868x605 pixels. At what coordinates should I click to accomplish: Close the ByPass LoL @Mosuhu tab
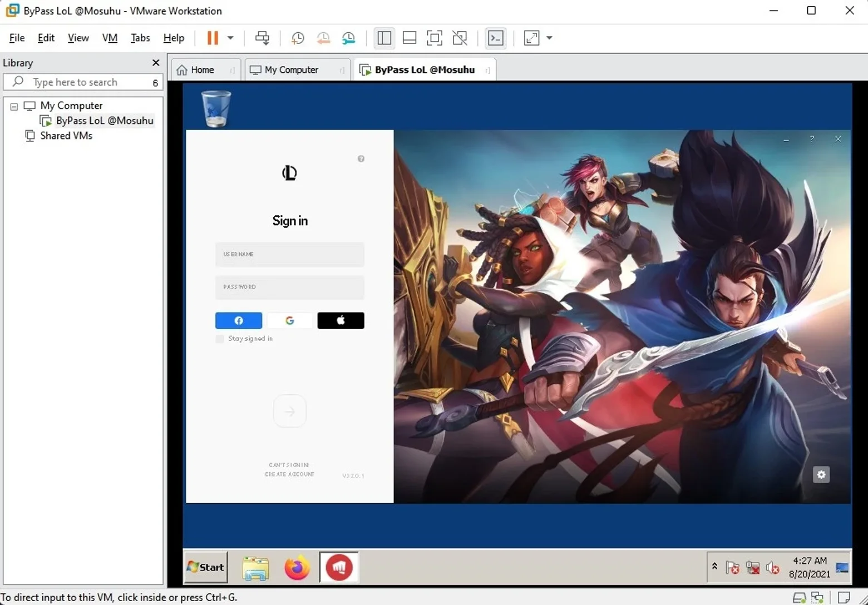(487, 71)
